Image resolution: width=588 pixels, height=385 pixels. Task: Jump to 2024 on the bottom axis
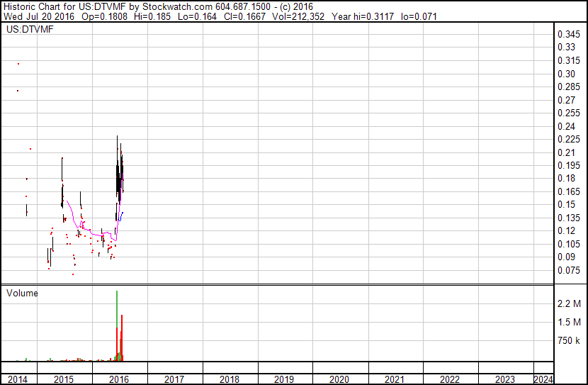543,379
